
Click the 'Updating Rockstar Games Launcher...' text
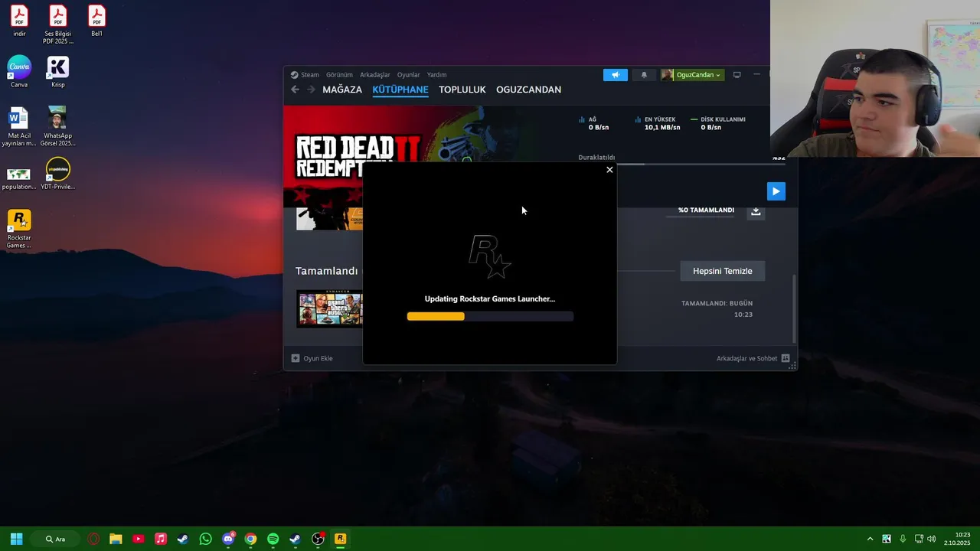[x=490, y=298]
